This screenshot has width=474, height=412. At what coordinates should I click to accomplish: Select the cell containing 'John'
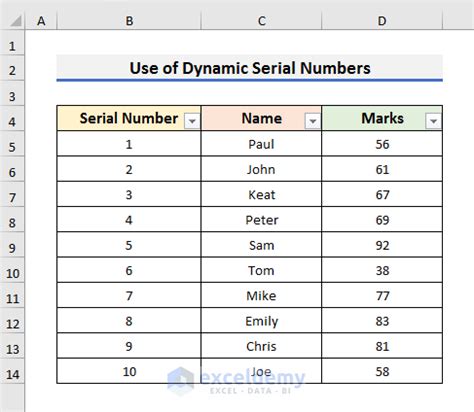(261, 169)
